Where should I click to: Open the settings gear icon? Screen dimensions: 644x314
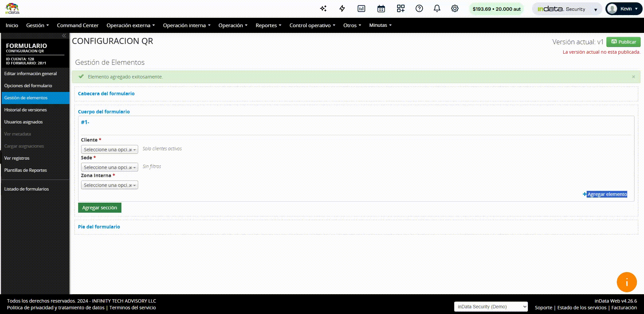[454, 9]
